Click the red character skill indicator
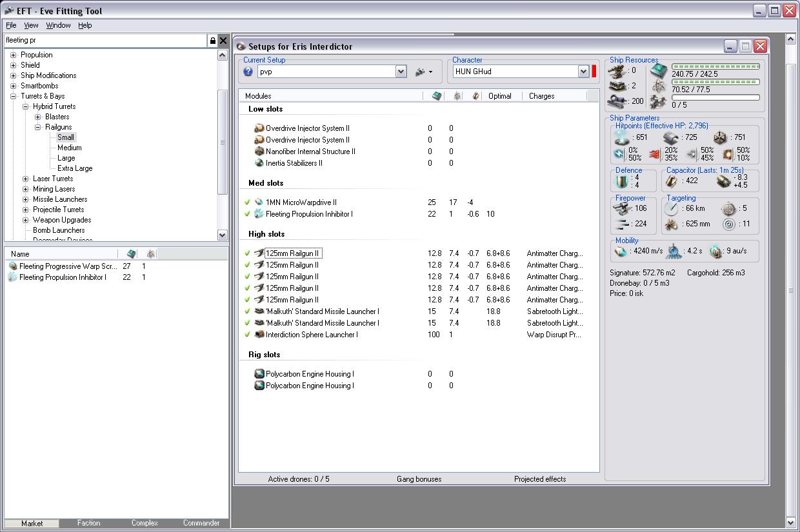This screenshot has width=800, height=532. (594, 72)
